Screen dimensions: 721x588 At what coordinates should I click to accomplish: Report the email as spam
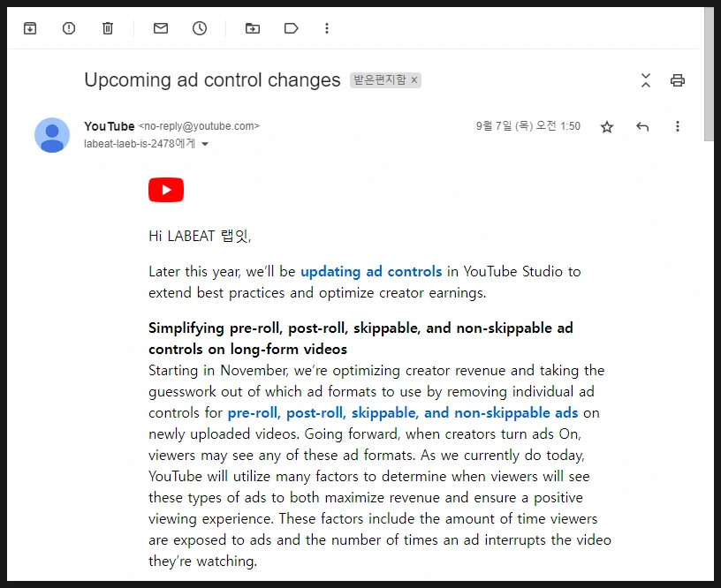click(x=69, y=28)
